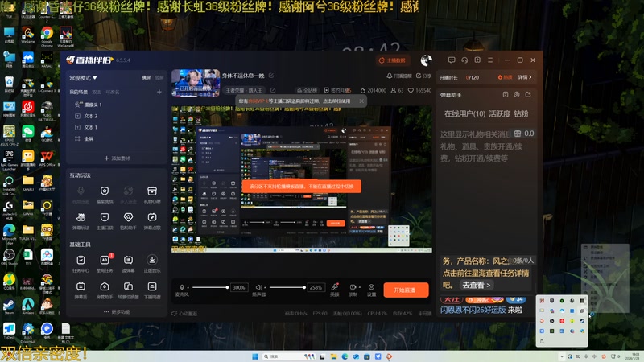
Task: Select 在线用户(10) tab
Action: click(464, 113)
